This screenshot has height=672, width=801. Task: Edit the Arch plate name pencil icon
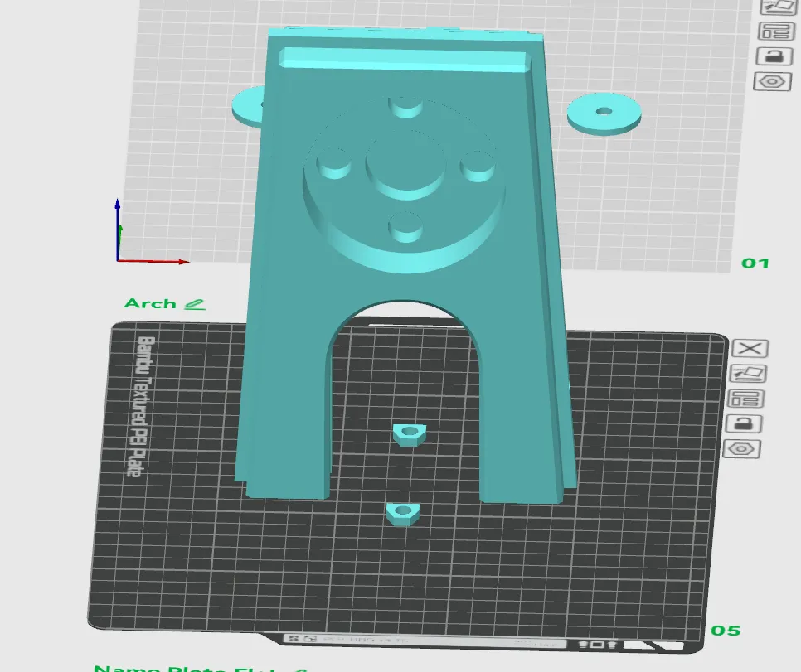coord(195,305)
